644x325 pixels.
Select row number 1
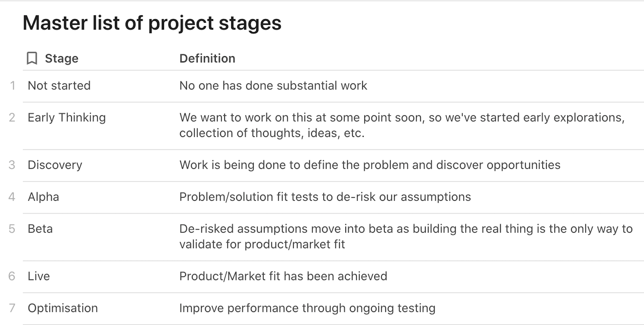pos(12,86)
